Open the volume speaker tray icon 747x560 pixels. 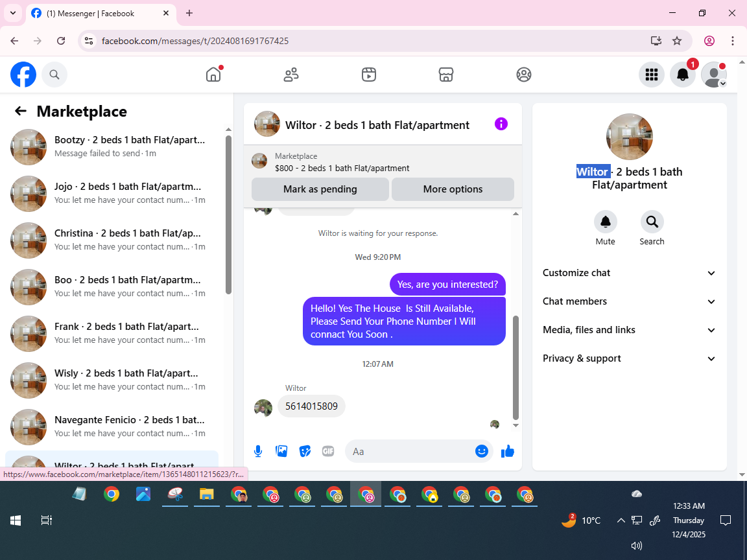pos(637,546)
